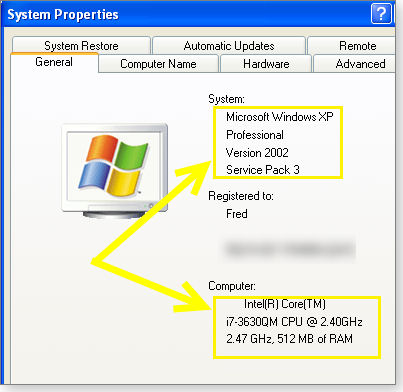403x392 pixels.
Task: Click the 'Version 2002' text
Action: click(x=257, y=153)
